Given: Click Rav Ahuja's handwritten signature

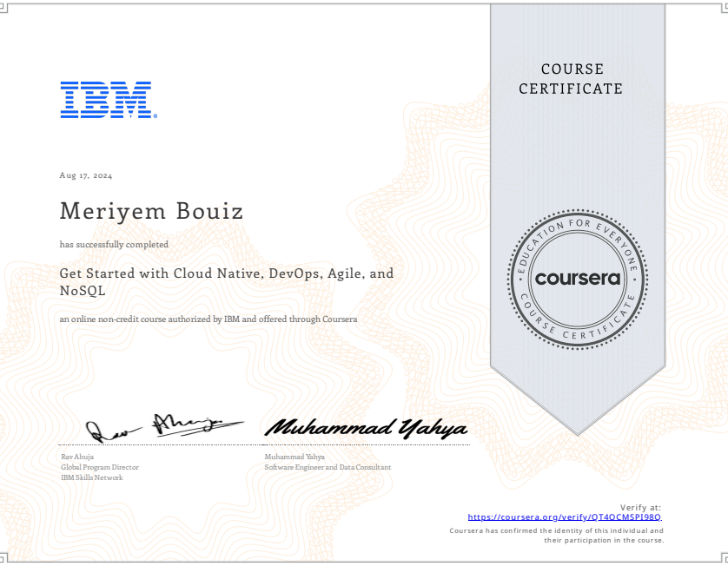Looking at the screenshot, I should coord(153,426).
